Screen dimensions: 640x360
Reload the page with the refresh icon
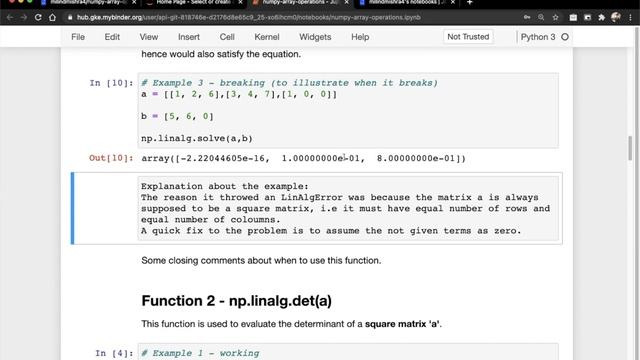point(38,18)
